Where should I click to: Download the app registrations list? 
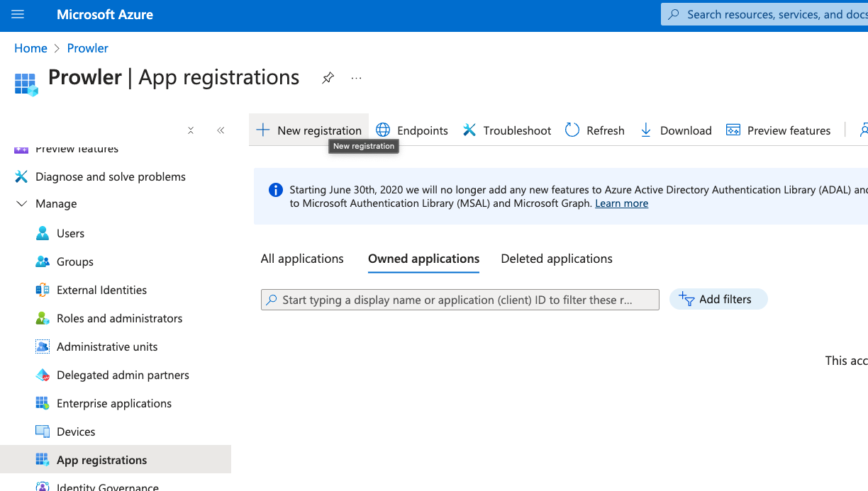676,130
